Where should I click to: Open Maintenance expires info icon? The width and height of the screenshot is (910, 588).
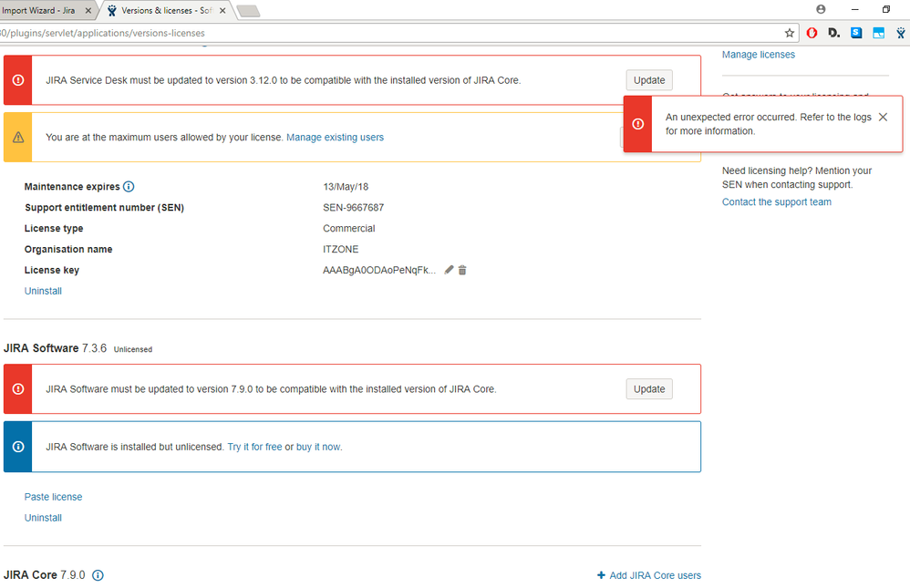(x=129, y=186)
